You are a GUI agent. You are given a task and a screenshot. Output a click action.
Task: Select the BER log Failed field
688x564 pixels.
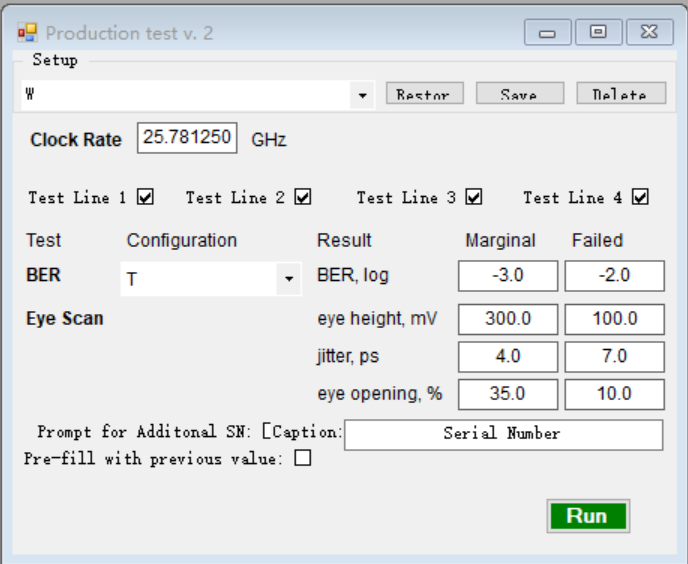pos(614,276)
